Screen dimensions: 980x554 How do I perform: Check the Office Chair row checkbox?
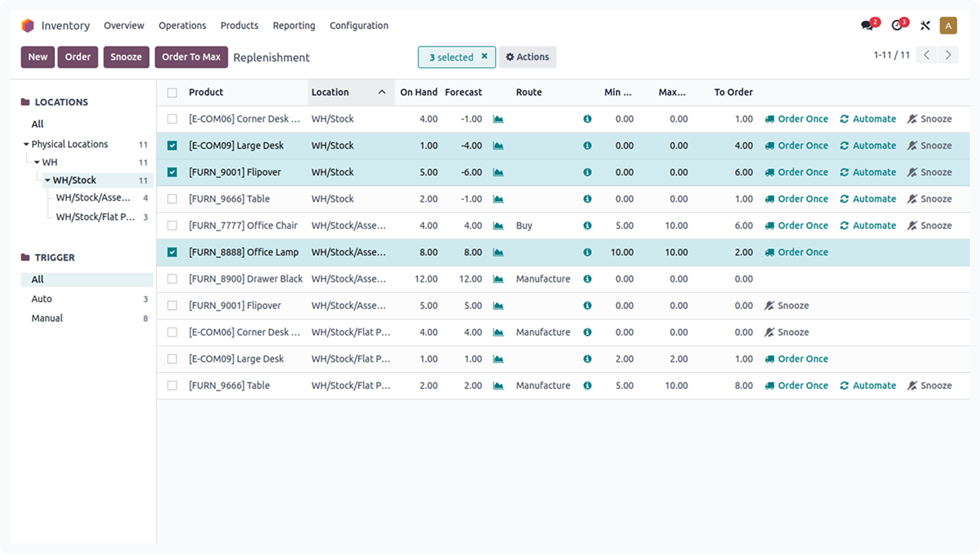click(172, 225)
